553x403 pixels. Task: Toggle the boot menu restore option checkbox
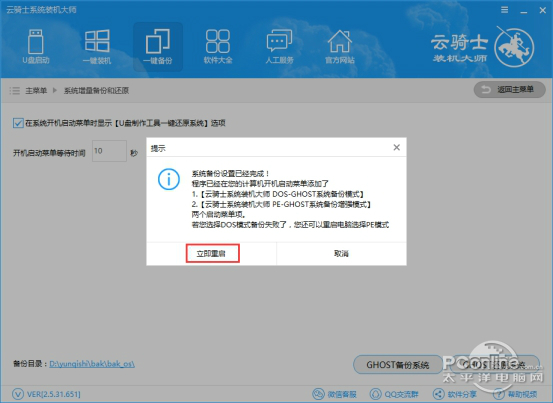click(x=18, y=123)
